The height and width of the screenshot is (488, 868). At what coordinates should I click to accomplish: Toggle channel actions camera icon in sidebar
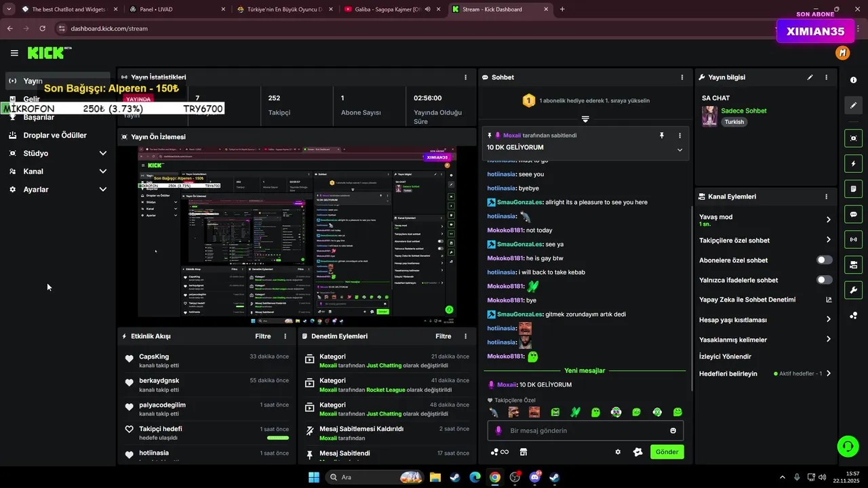click(x=853, y=264)
